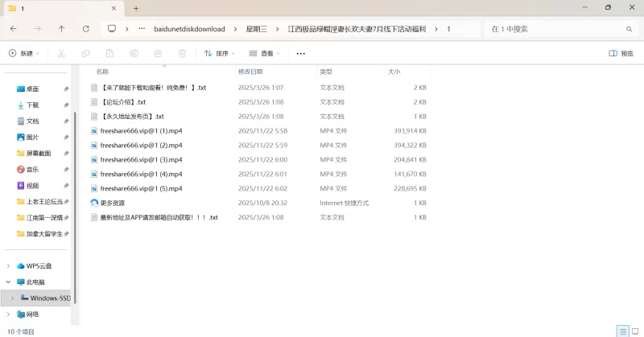Navigate back using the Back arrow
Viewport: 644px width, 337px height.
tap(14, 29)
